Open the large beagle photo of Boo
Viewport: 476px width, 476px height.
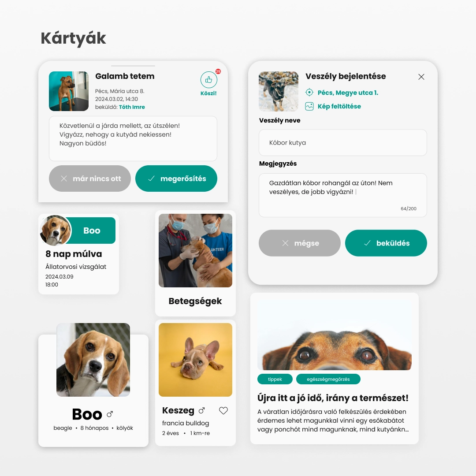(93, 360)
